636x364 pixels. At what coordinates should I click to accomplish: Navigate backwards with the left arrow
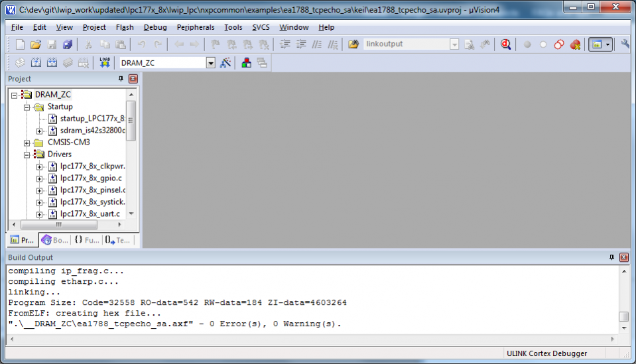click(179, 44)
